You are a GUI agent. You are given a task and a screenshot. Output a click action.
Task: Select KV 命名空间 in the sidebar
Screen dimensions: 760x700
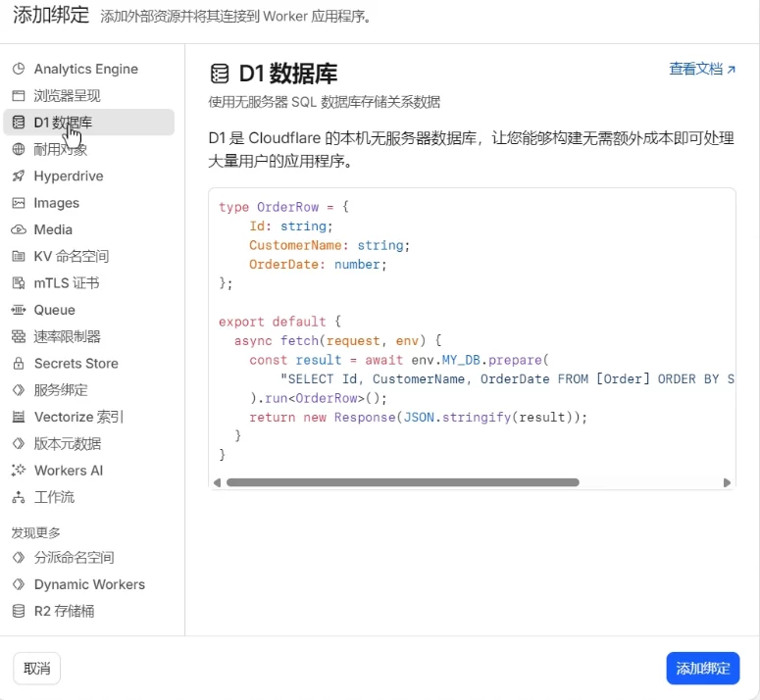tap(71, 257)
